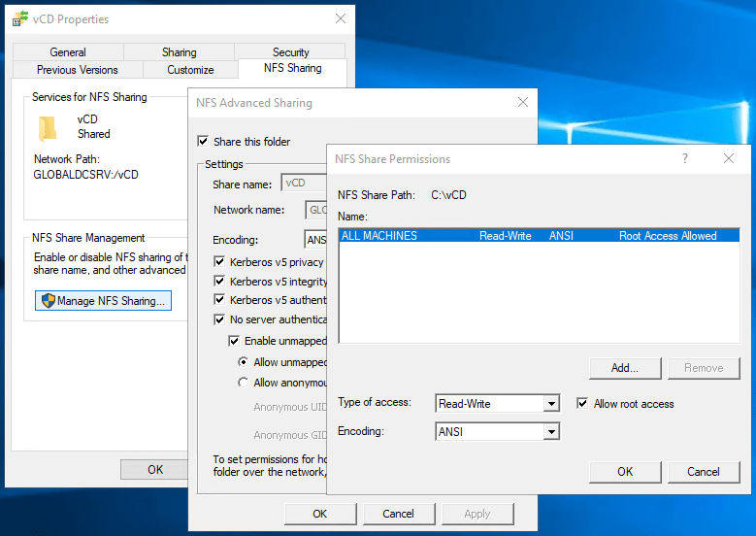Toggle the Share this folder checkbox
Image resolution: width=756 pixels, height=536 pixels.
pos(203,142)
